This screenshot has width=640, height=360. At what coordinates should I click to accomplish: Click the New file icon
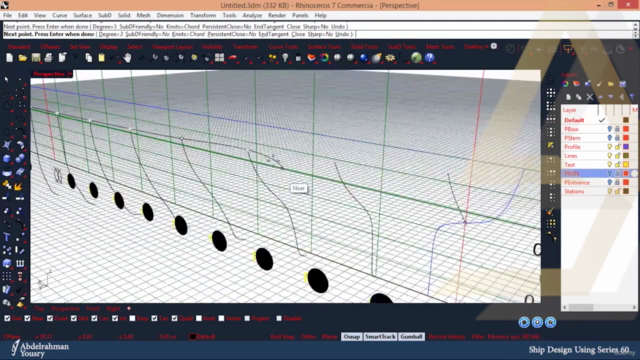(9, 58)
